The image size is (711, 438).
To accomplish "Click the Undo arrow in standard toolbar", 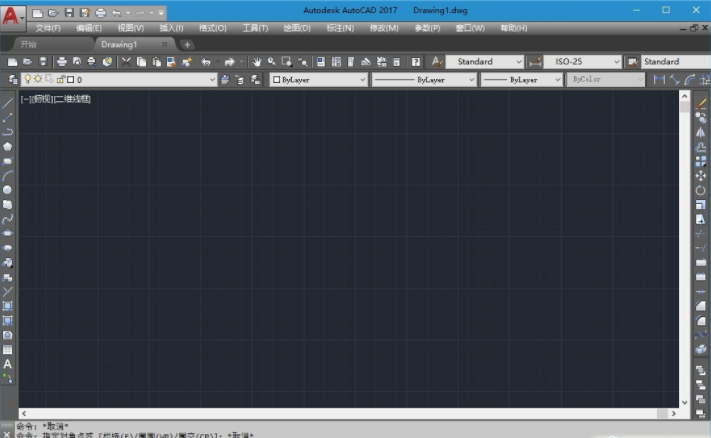I will tap(206, 62).
